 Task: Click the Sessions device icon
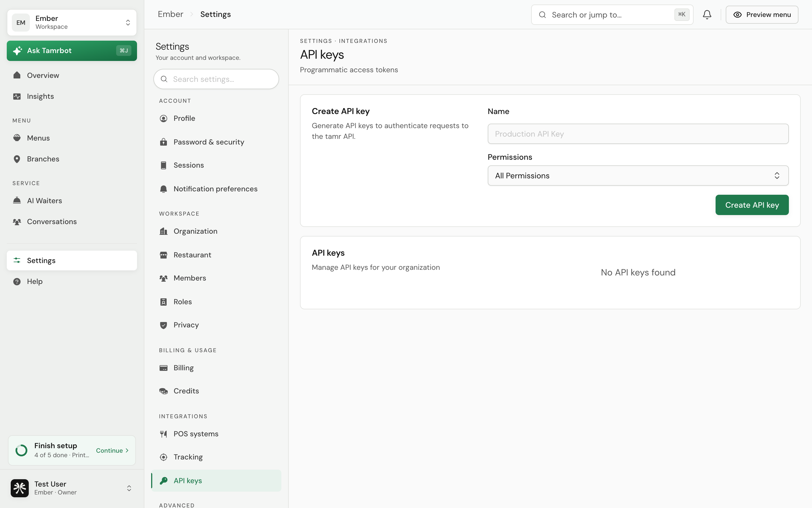pyautogui.click(x=164, y=165)
